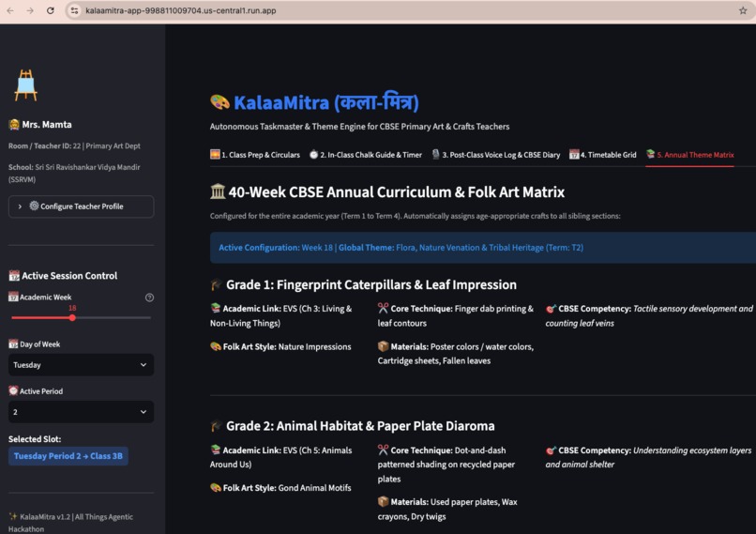Click the graduation cap icon beside Grade 2
756x534 pixels.
click(216, 426)
